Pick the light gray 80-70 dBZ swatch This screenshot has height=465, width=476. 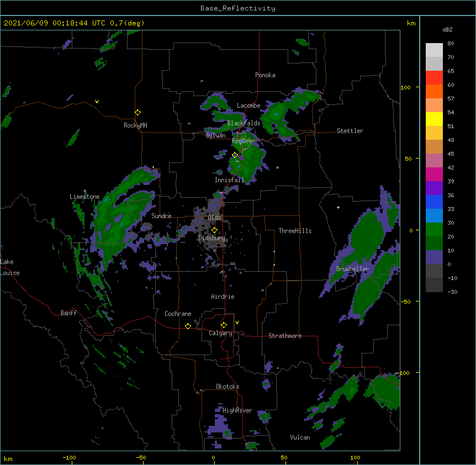(434, 50)
